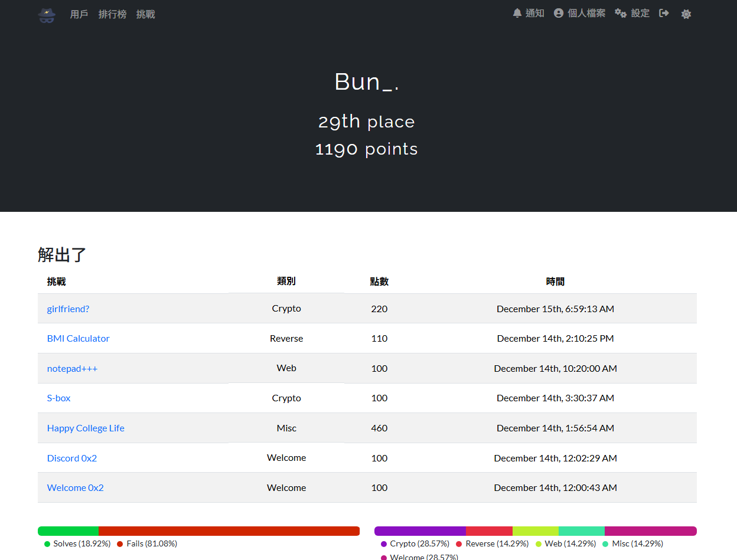Click the red Reverse bar segment
This screenshot has width=737, height=560.
489,531
